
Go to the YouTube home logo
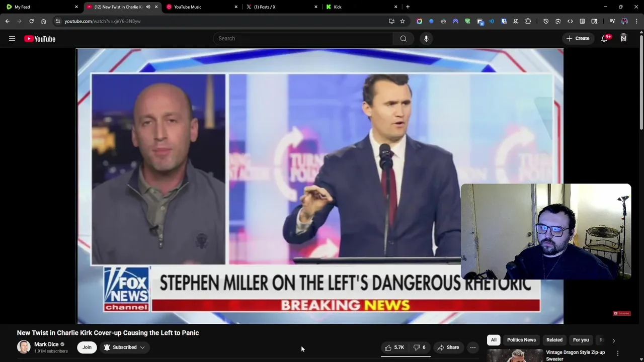pos(40,39)
